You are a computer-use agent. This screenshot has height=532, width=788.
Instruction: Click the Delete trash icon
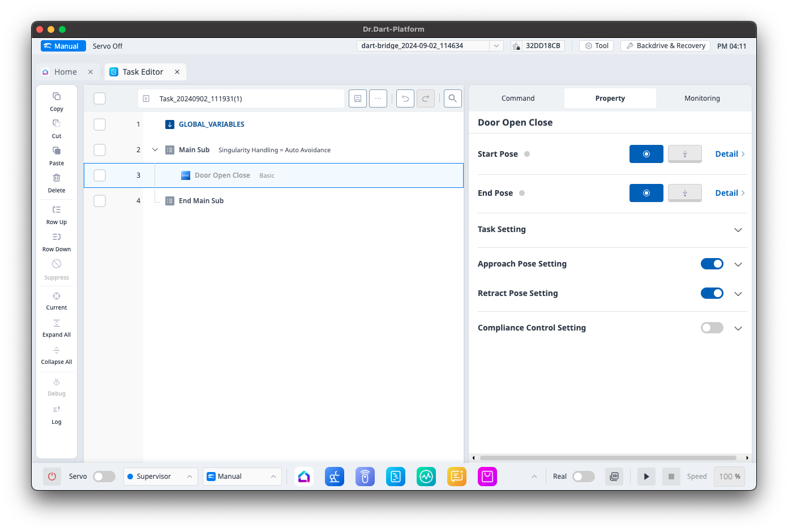(x=57, y=178)
